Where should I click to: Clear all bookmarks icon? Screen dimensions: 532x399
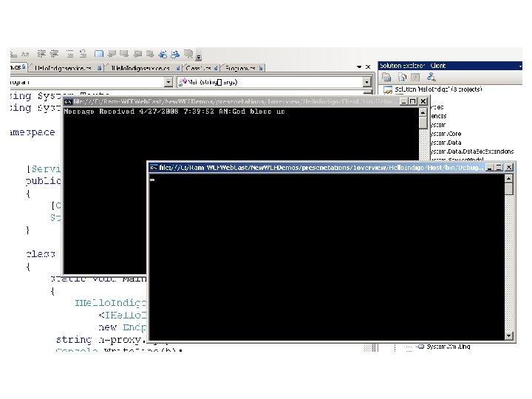pyautogui.click(x=188, y=54)
